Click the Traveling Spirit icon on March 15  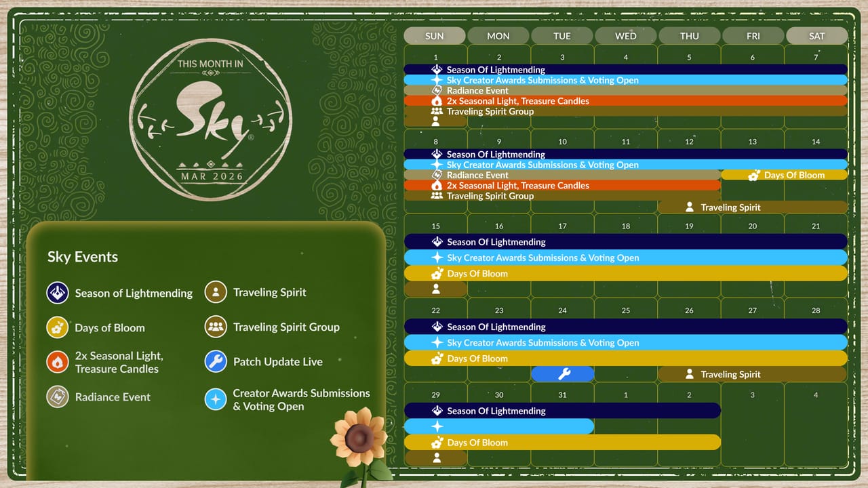tap(436, 289)
